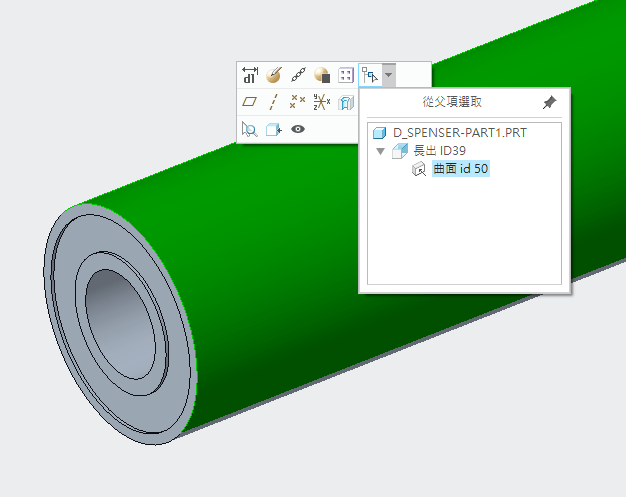Click the select from parent icon

click(x=370, y=75)
